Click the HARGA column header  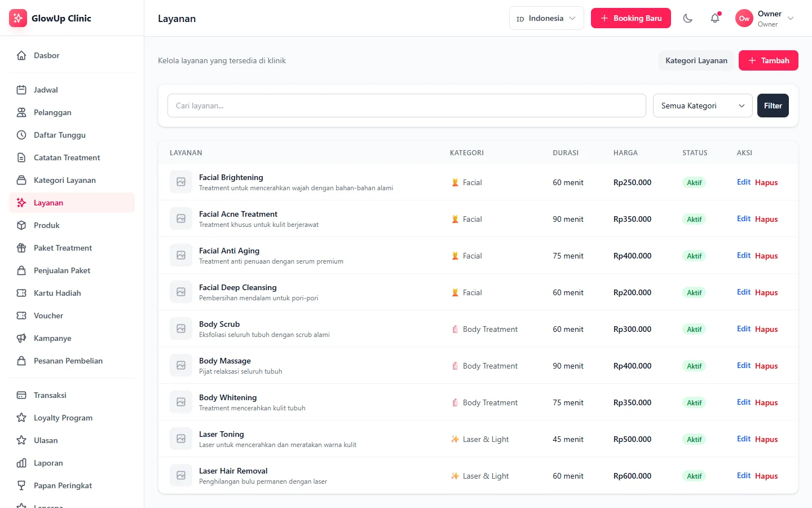[625, 153]
